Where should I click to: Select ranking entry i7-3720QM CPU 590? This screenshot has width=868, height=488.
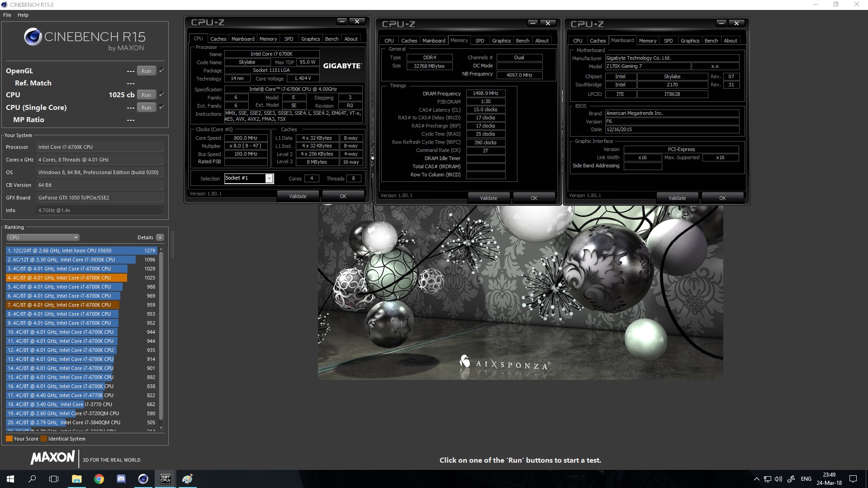click(x=81, y=413)
